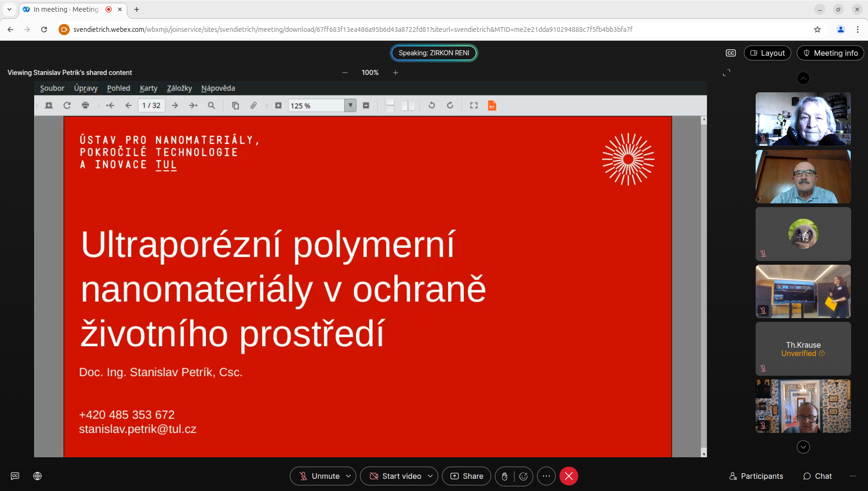
Task: Select Th.Krause participant tile
Action: (x=803, y=349)
